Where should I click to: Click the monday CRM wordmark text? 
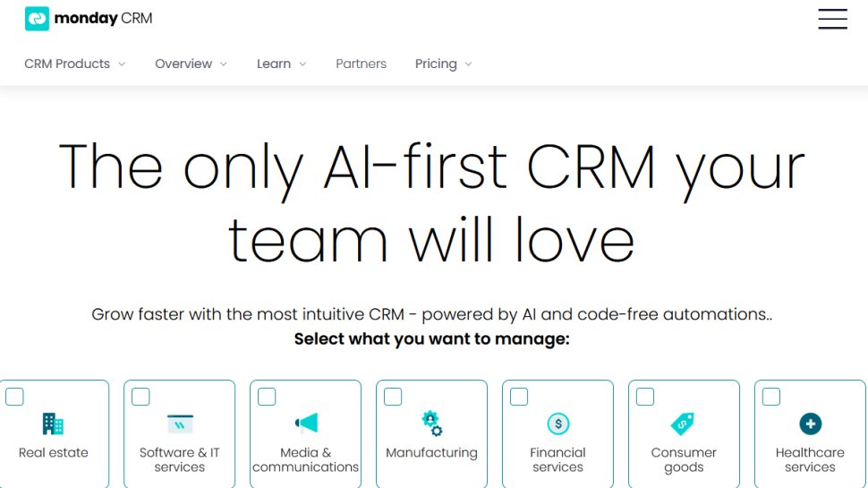click(x=103, y=18)
